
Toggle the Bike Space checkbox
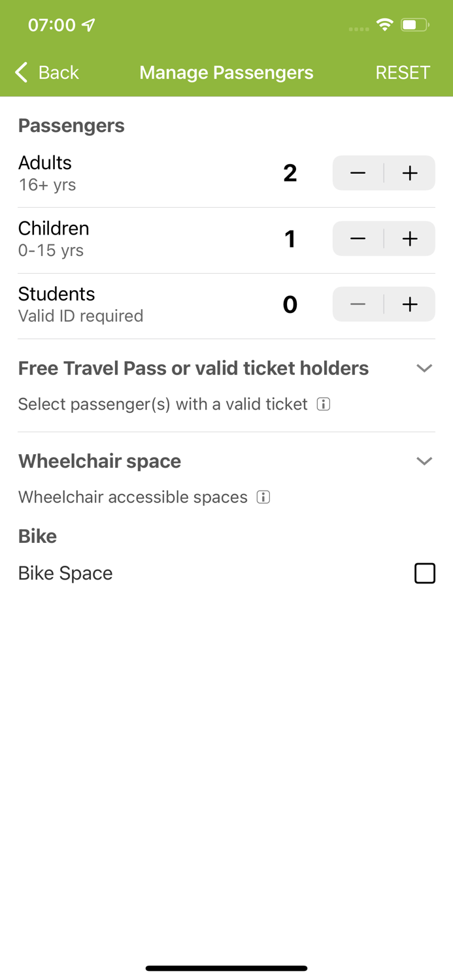tap(425, 573)
